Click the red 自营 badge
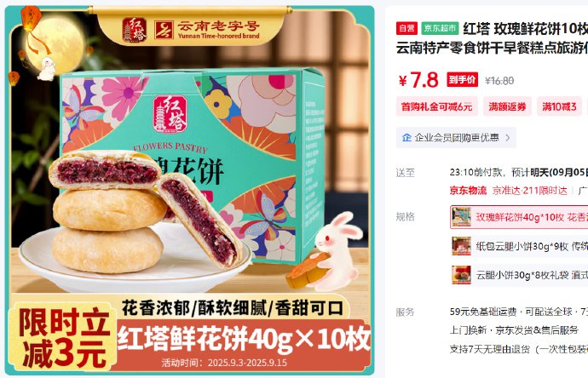Screen dimensions: 588x378 406,28
